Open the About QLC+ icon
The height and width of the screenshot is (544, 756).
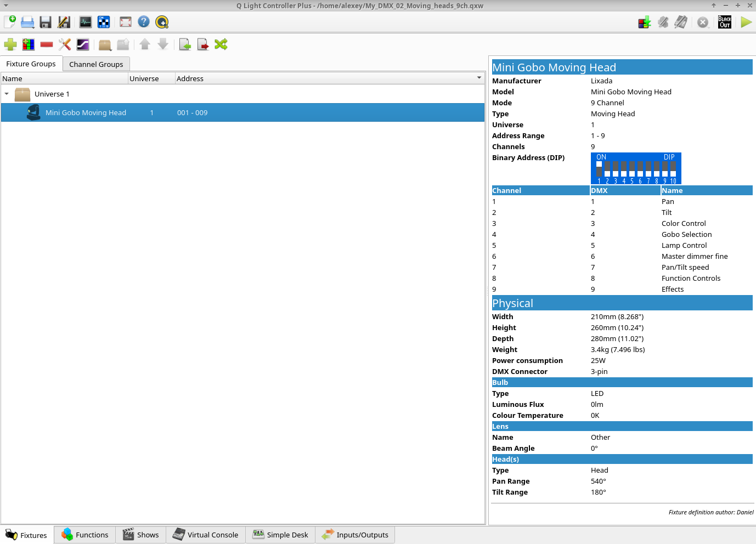pos(162,22)
